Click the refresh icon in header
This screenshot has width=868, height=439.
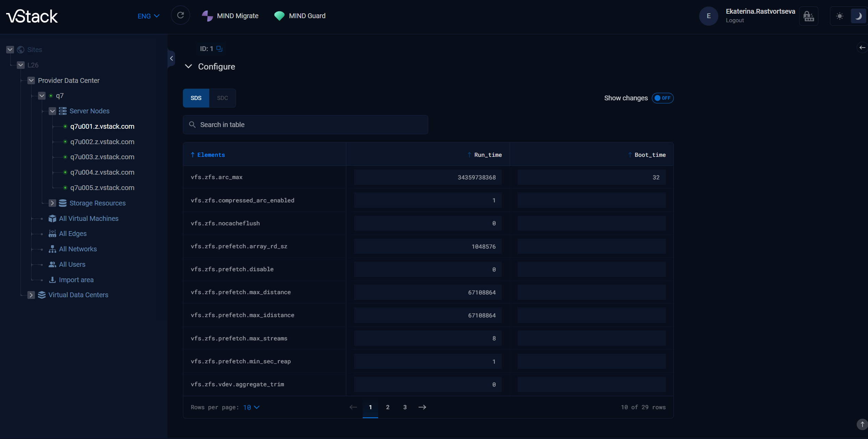pos(181,15)
